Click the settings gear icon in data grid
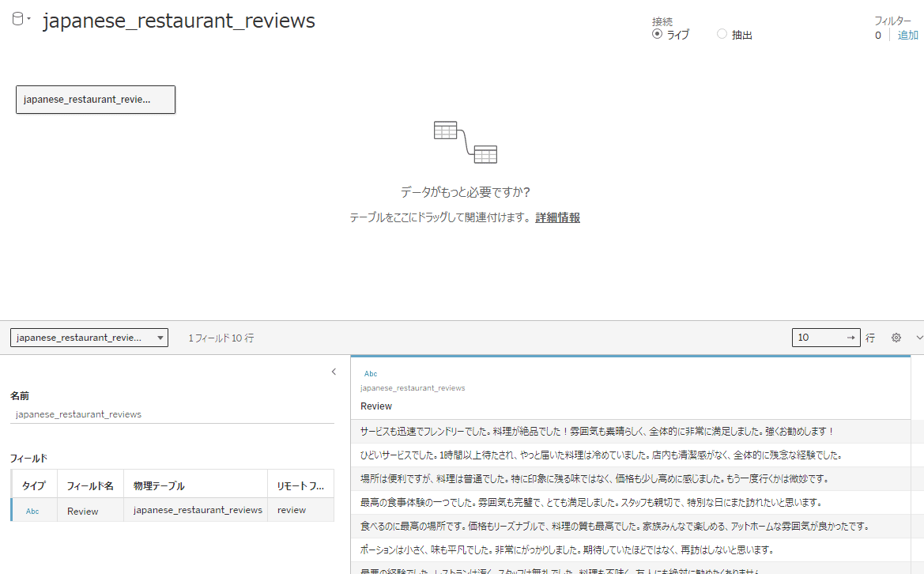Viewport: 924px width, 574px height. click(x=896, y=338)
